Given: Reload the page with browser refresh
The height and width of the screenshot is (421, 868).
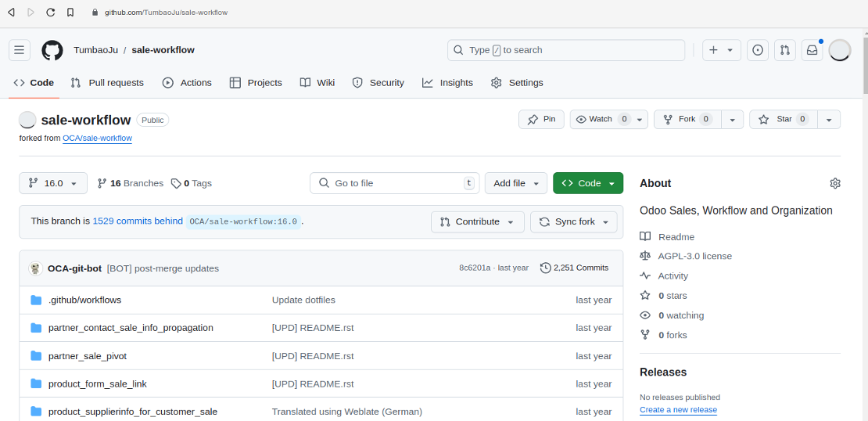Looking at the screenshot, I should (51, 13).
